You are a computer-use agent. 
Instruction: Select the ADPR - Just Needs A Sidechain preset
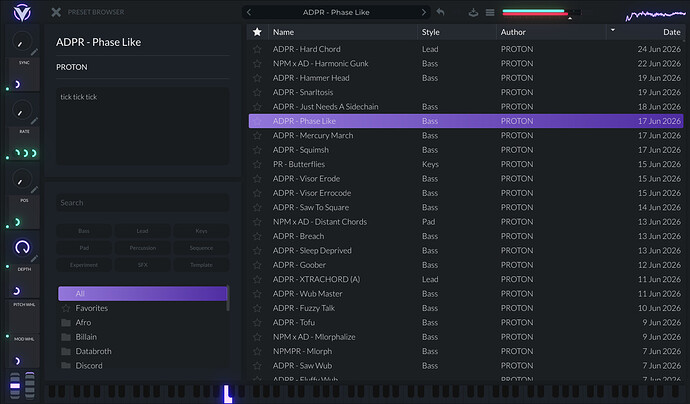pos(466,107)
